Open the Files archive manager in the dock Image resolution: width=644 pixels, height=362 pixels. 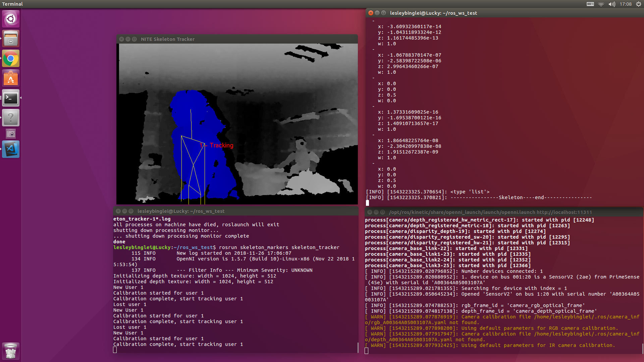coord(11,38)
